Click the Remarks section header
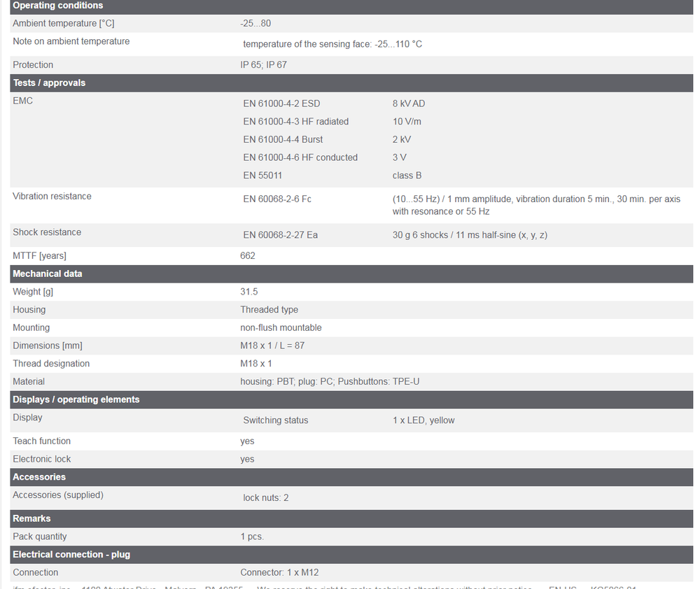The image size is (700, 589). point(31,518)
